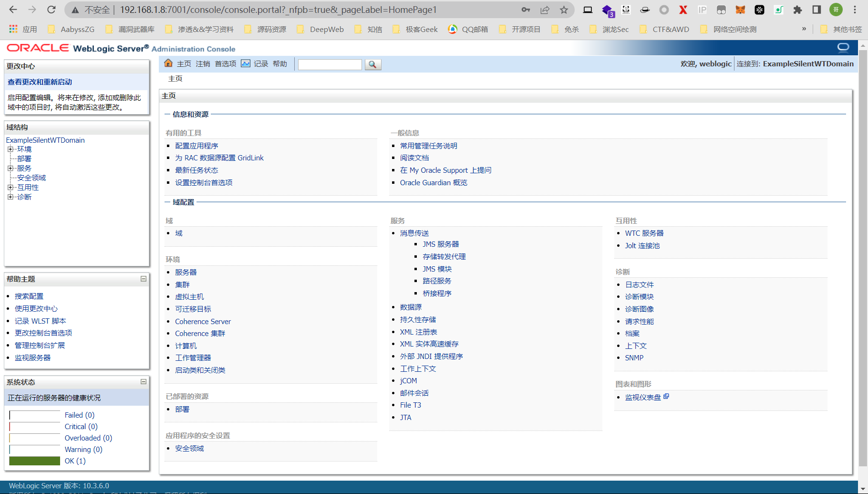The height and width of the screenshot is (494, 868).
Task: Collapse the 帮助主题 panel
Action: [143, 279]
